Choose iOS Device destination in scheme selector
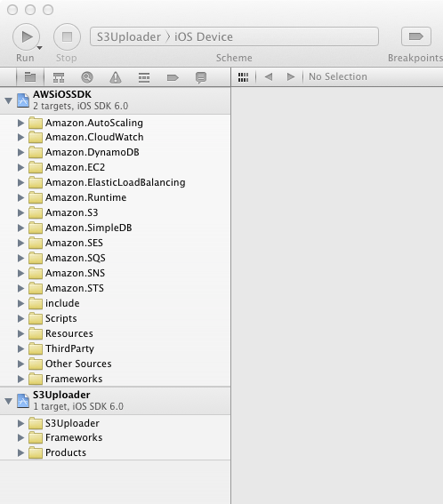The height and width of the screenshot is (504, 443). [204, 36]
